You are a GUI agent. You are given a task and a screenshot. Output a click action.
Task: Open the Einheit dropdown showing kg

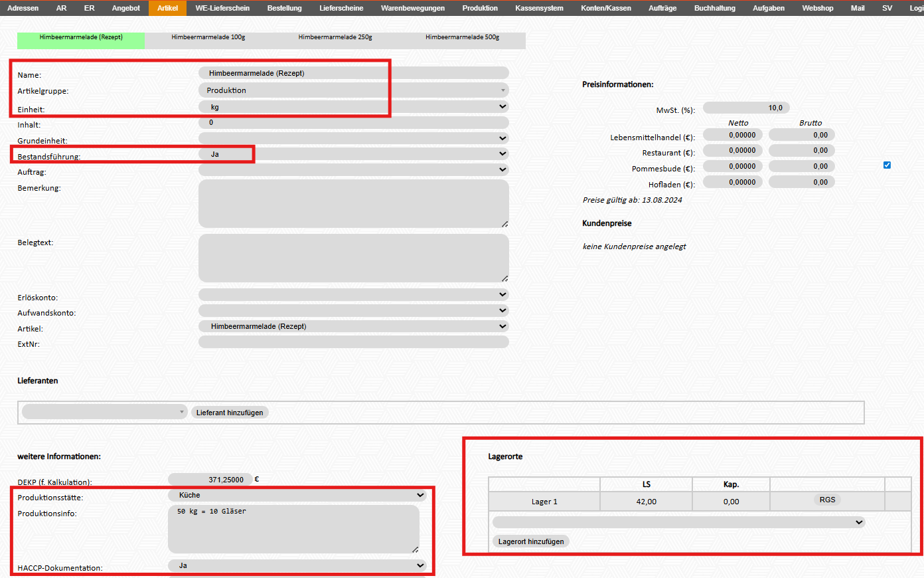point(353,107)
